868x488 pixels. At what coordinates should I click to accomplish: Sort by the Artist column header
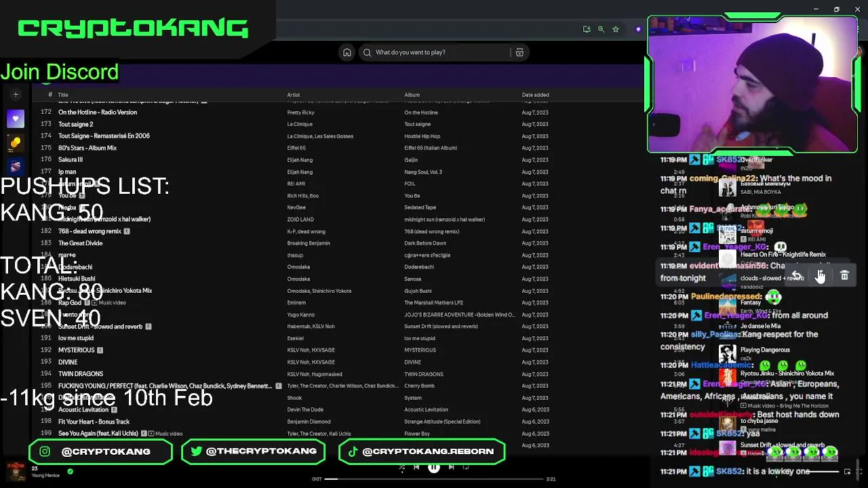pos(294,95)
